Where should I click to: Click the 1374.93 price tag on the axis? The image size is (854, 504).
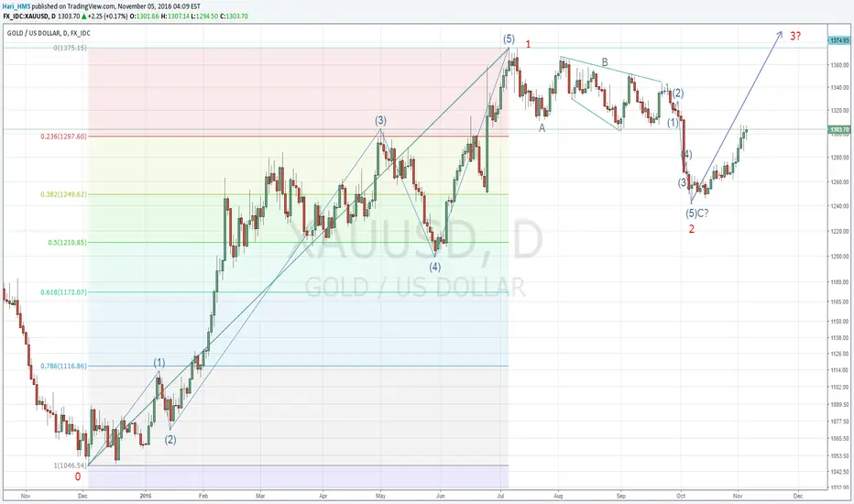click(839, 40)
